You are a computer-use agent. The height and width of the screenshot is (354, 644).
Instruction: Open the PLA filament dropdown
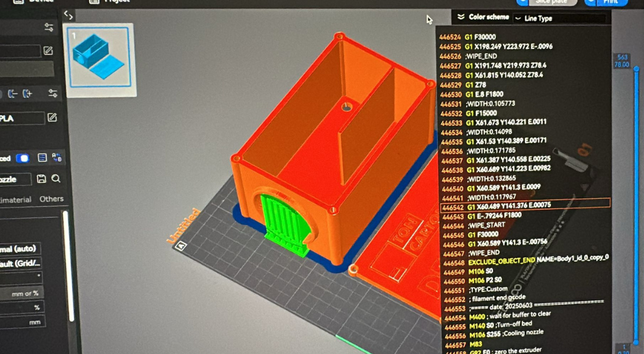22,119
